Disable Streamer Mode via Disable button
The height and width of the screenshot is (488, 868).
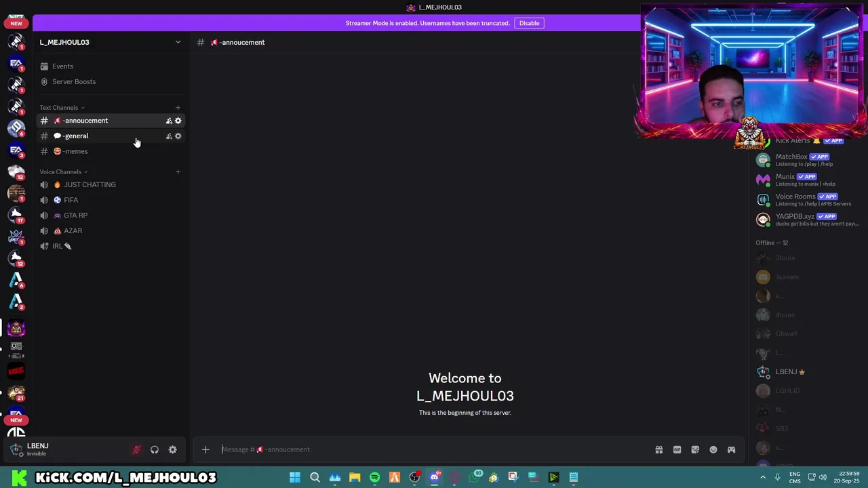tap(529, 23)
